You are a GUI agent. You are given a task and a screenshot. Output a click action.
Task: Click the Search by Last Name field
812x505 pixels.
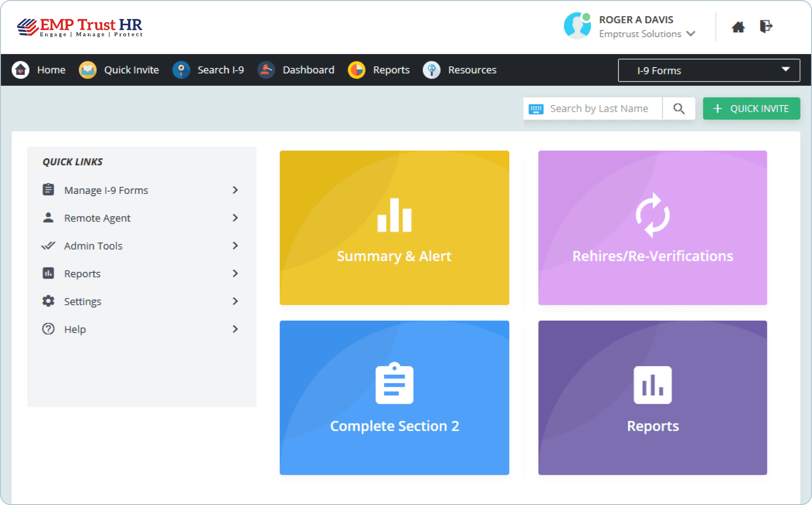[599, 109]
